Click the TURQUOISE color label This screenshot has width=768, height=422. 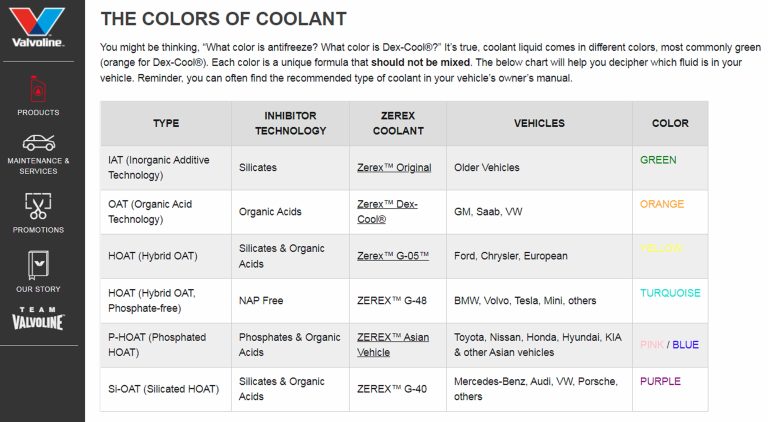[670, 293]
